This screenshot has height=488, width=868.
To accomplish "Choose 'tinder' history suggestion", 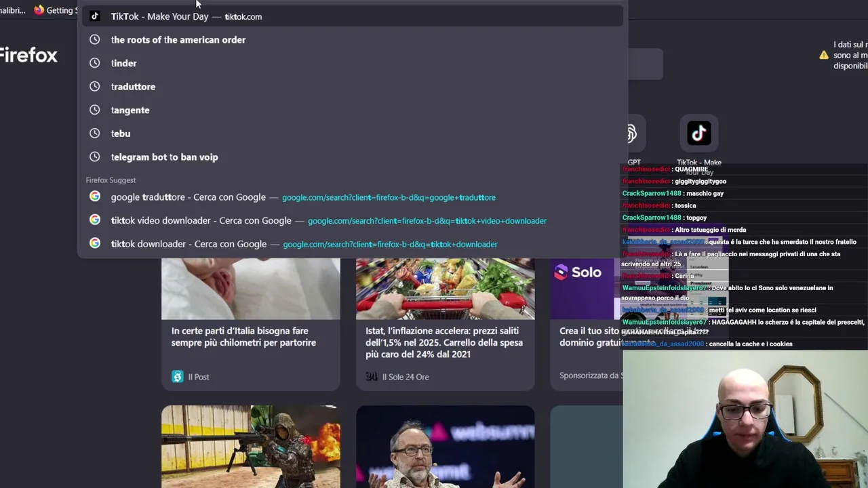I will click(352, 63).
